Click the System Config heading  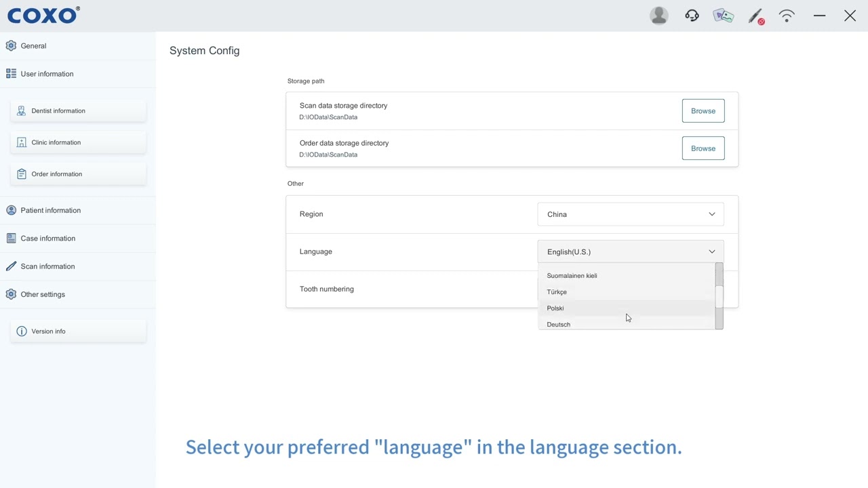(x=204, y=51)
